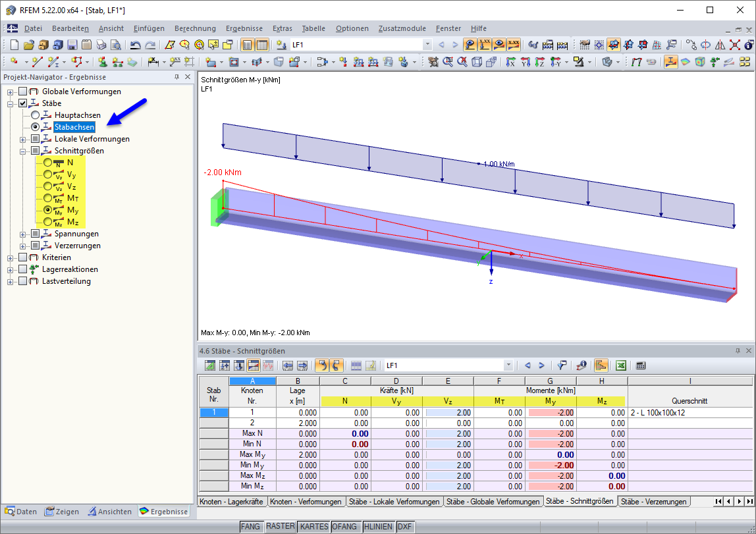
Task: Click the Open folder icon in toolbar
Action: (29, 45)
